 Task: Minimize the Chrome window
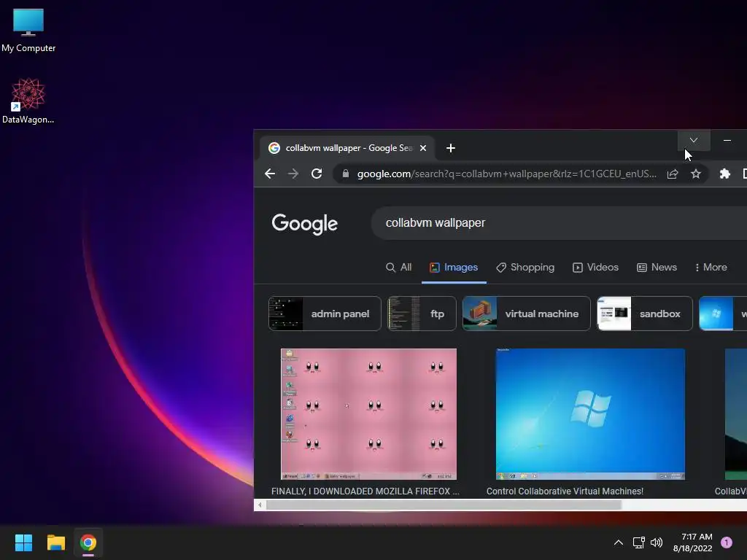point(727,140)
